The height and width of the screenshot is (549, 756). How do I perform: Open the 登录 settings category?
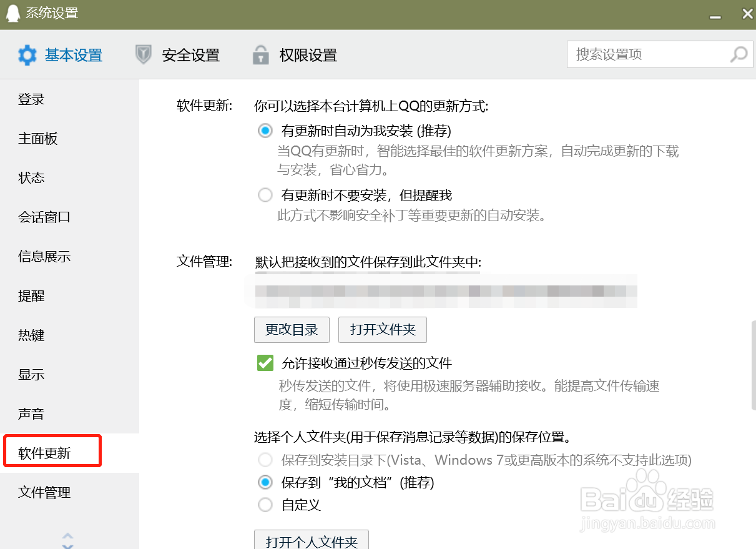pos(31,99)
